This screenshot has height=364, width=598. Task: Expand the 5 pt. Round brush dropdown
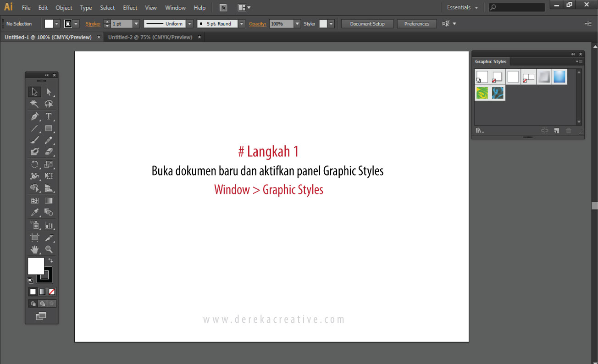point(242,24)
